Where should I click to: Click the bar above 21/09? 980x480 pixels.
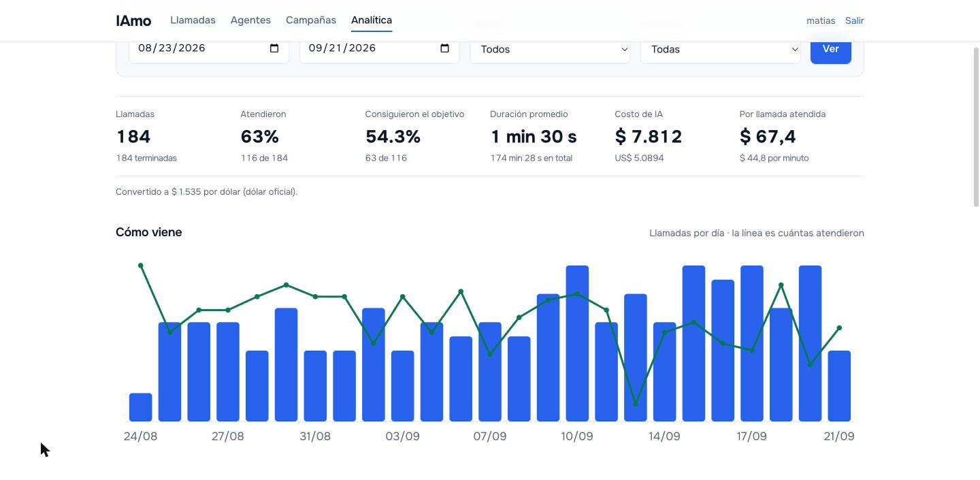[839, 386]
